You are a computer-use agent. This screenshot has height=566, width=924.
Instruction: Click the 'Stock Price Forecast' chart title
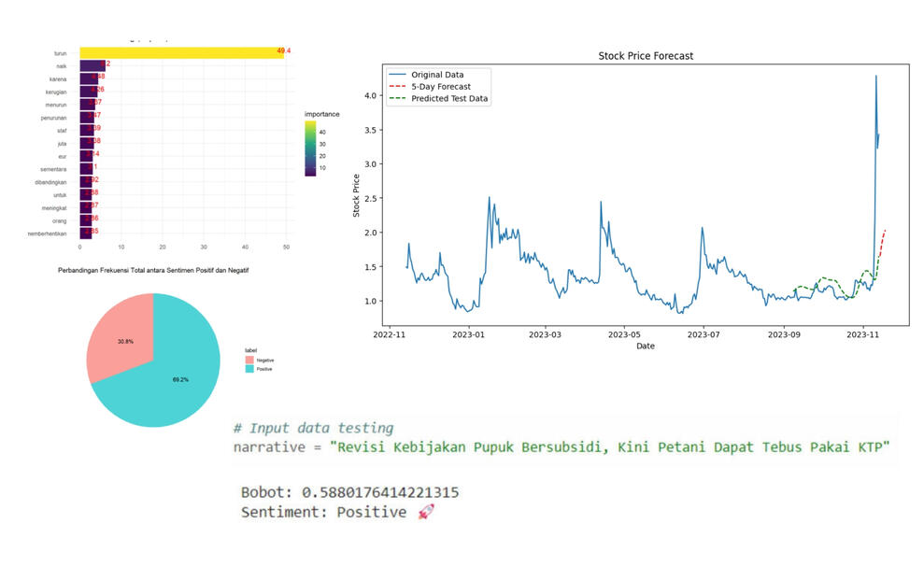(x=646, y=56)
